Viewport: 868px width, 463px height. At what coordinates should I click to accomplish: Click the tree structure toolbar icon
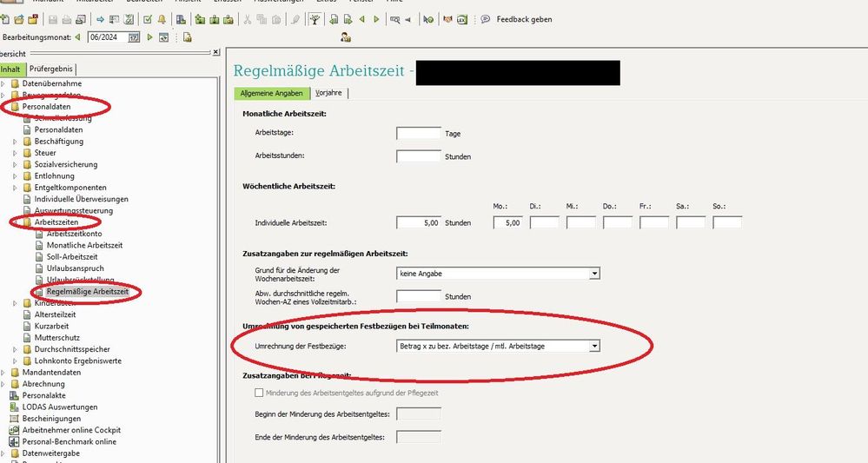tap(315, 19)
